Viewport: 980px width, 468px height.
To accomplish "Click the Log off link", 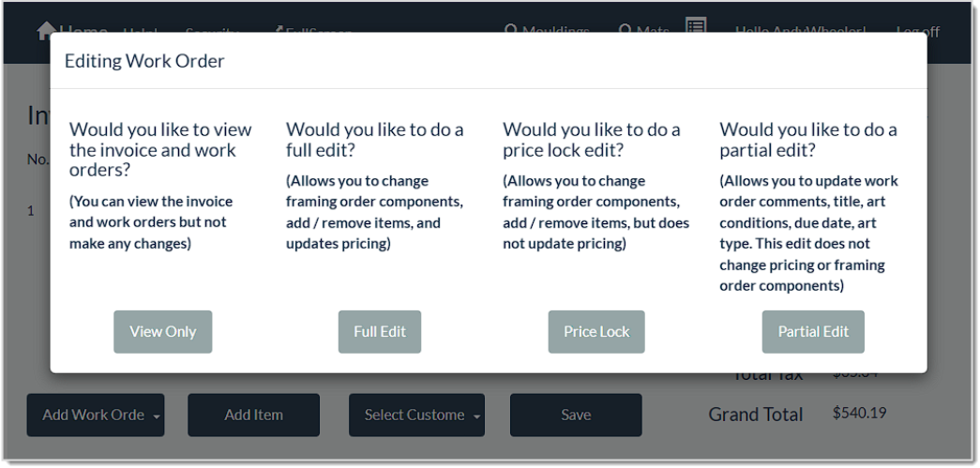I will click(x=917, y=31).
